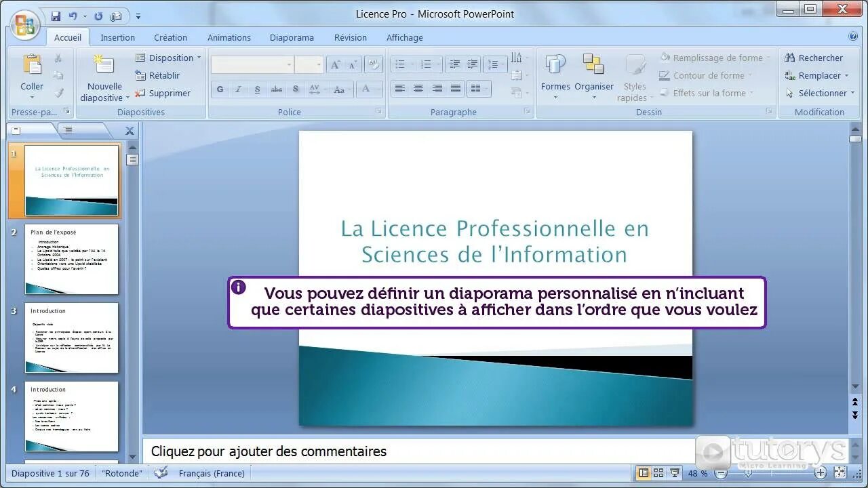Open the Formes shapes gallery
This screenshot has width=868, height=488.
pyautogui.click(x=555, y=77)
